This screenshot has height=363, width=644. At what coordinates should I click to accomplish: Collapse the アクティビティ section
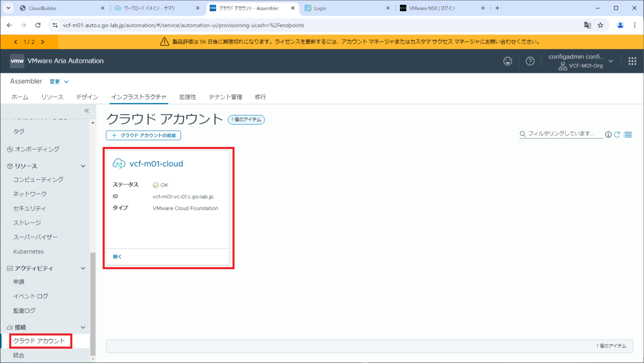tap(83, 268)
